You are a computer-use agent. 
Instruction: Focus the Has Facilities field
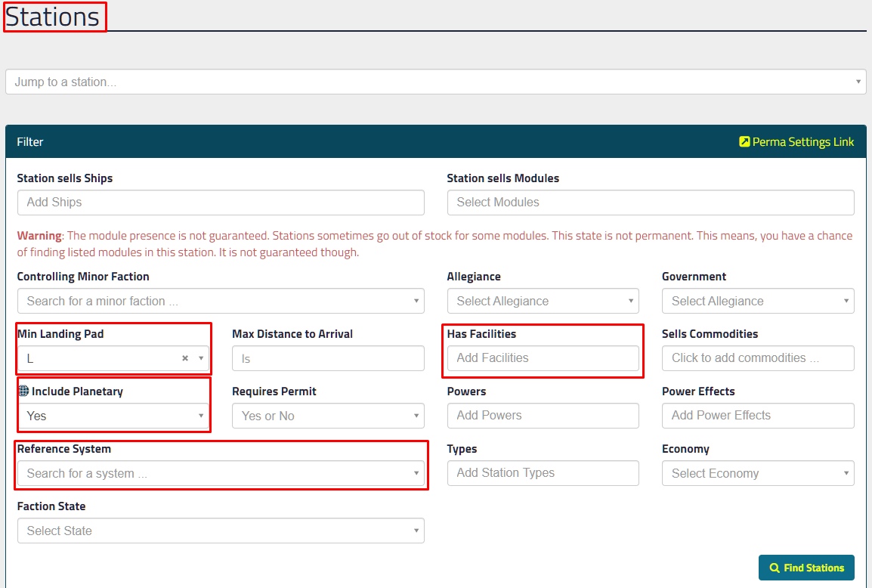click(543, 358)
